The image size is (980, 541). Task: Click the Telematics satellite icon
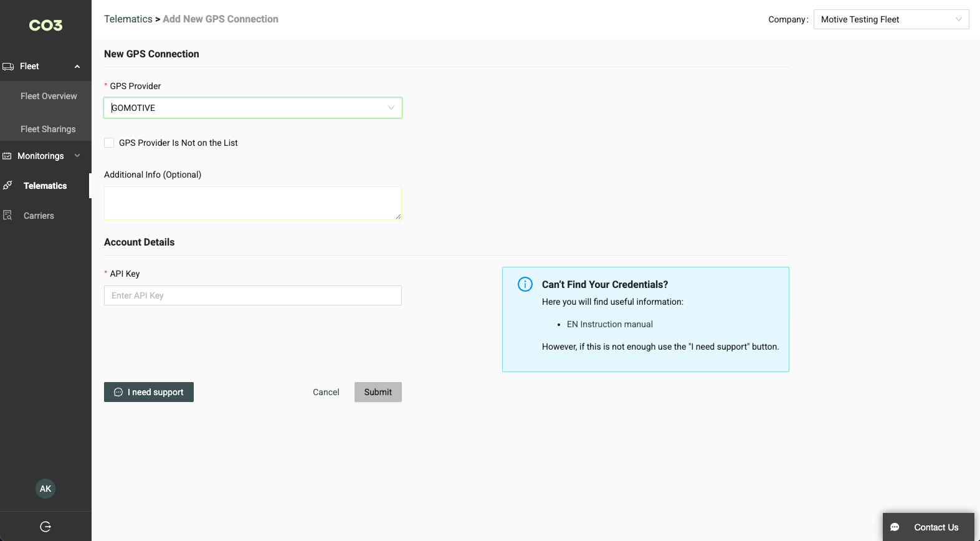(x=7, y=186)
